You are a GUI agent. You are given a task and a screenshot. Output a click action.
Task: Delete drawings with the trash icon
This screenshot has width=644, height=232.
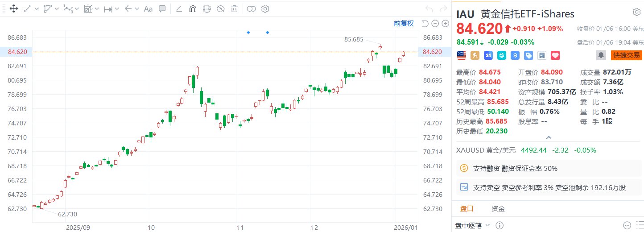coord(234,8)
